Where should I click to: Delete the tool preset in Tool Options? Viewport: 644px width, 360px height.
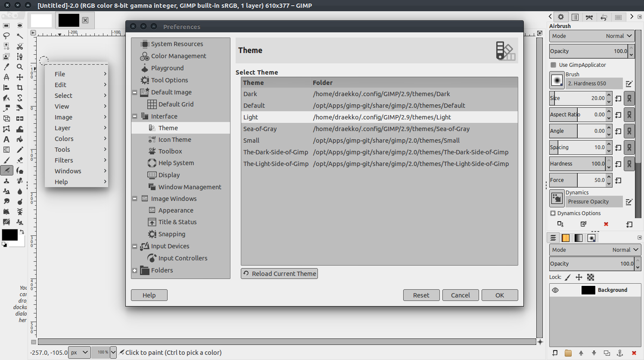(606, 224)
